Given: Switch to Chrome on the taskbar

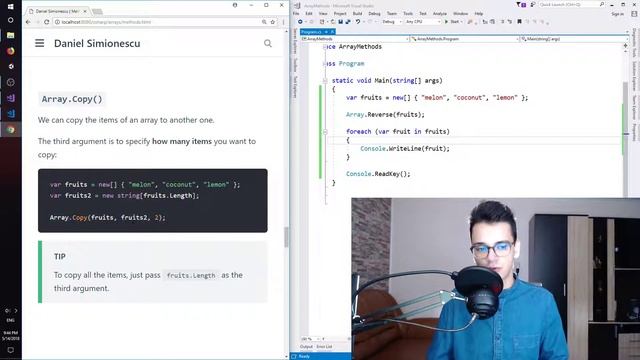Looking at the screenshot, I should (11, 129).
